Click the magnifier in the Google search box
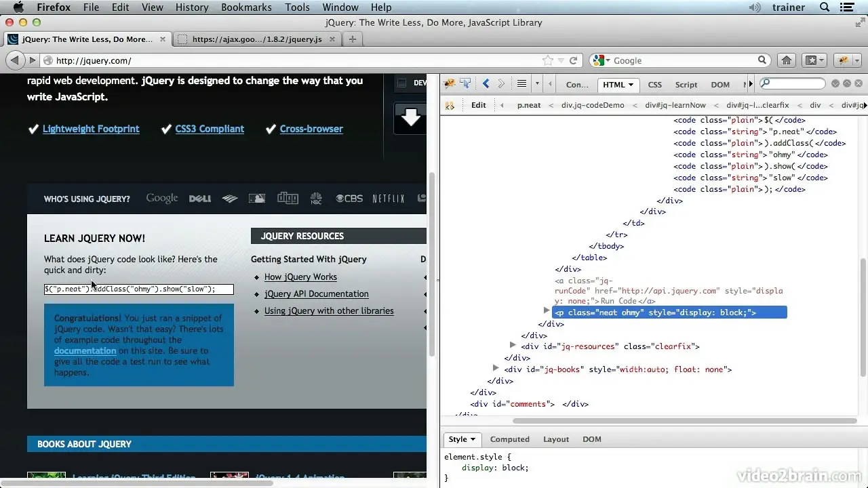Screen dimensions: 868x488 pyautogui.click(x=762, y=60)
